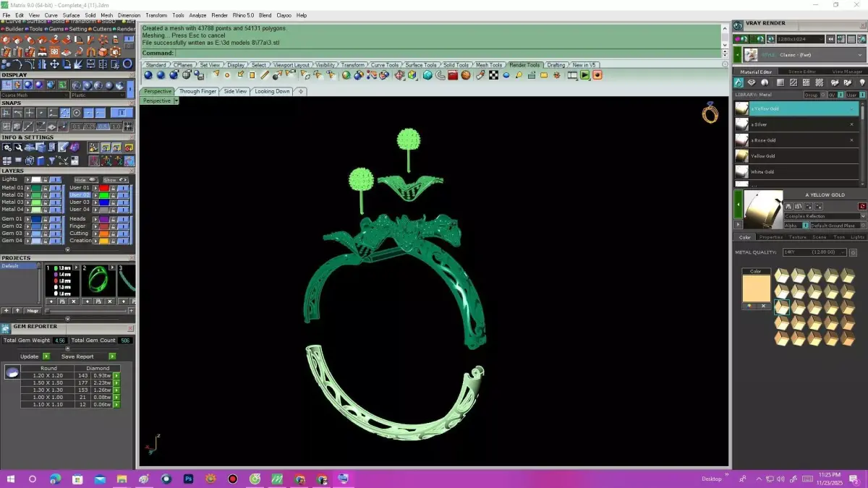Click the globe with green continents icon in toolbar
Viewport: 868px width, 488px height.
pos(346,74)
